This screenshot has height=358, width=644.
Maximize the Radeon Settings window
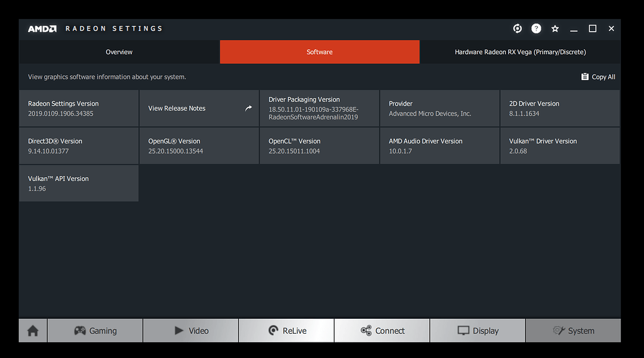tap(592, 29)
